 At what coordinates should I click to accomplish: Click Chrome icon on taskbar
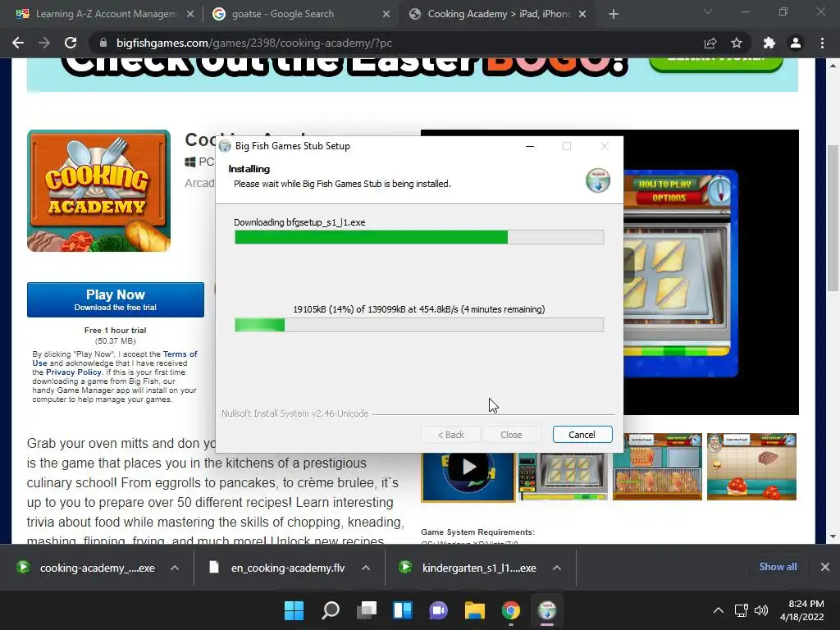tap(510, 610)
